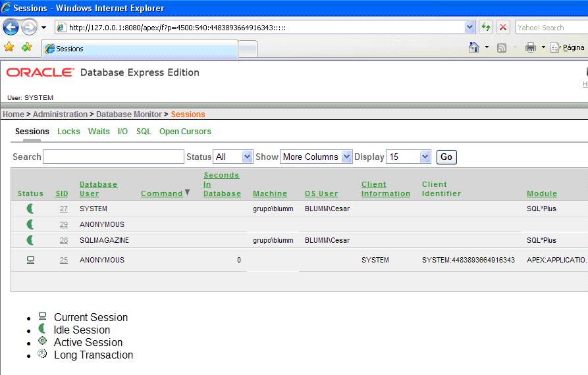The height and width of the screenshot is (375, 588).
Task: Switch to the I/O tab
Action: click(x=122, y=132)
